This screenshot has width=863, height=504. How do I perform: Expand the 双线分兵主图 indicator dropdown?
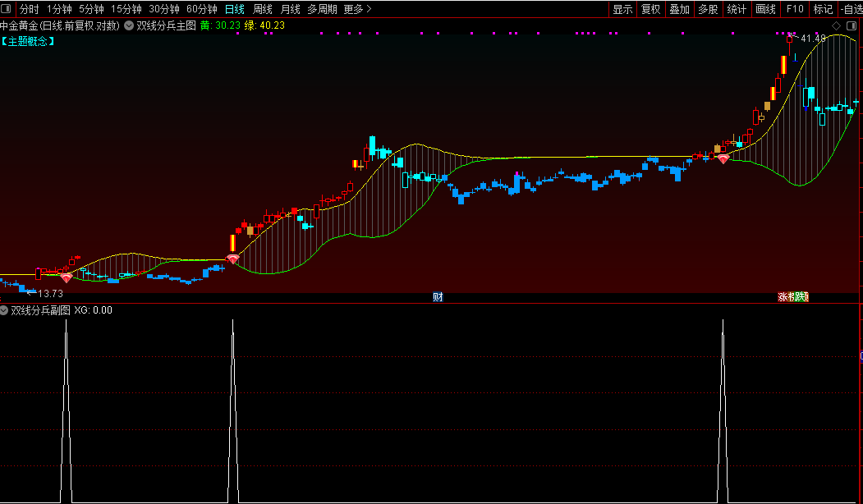click(x=129, y=25)
